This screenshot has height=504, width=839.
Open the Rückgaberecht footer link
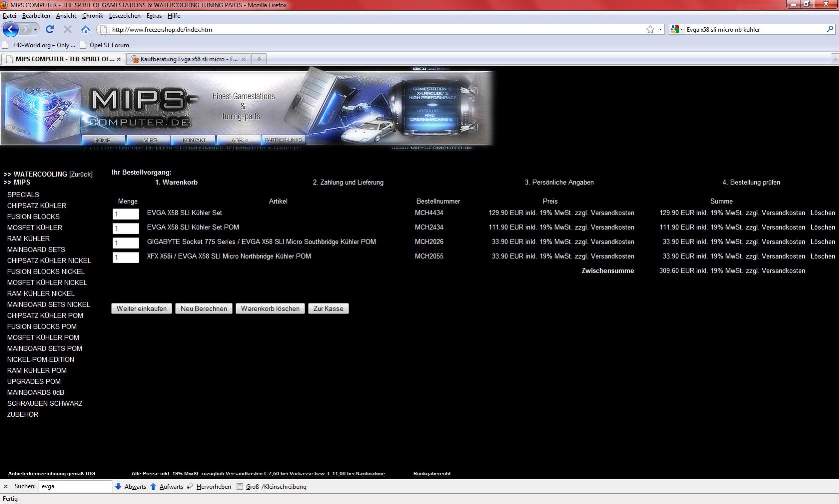[432, 474]
